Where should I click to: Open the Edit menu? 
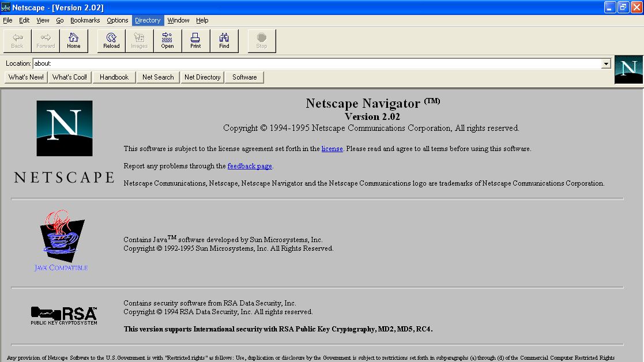click(24, 20)
